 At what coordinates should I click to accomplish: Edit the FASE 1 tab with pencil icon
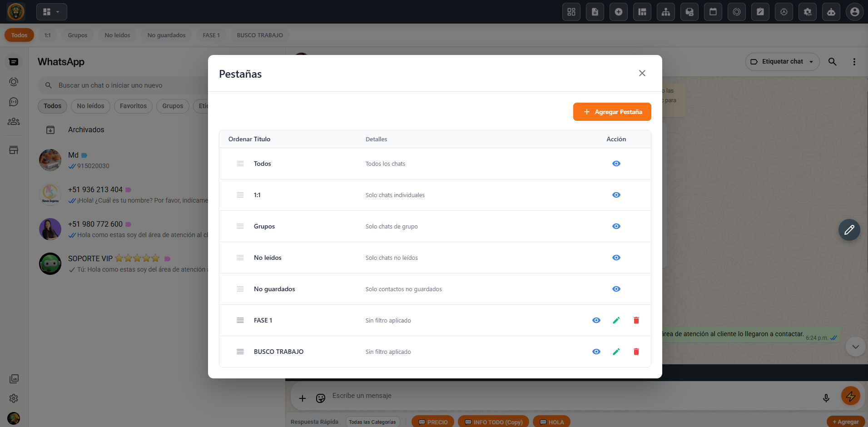tap(616, 320)
